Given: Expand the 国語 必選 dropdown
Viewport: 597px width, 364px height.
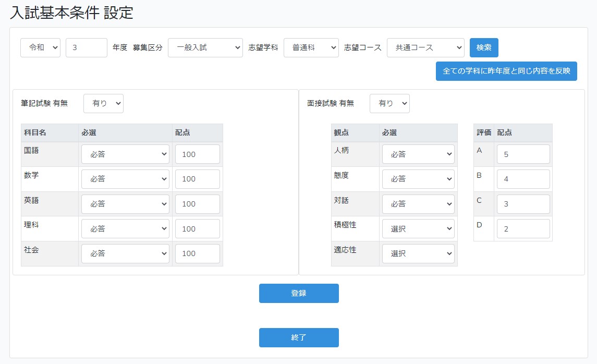Looking at the screenshot, I should click(x=125, y=154).
